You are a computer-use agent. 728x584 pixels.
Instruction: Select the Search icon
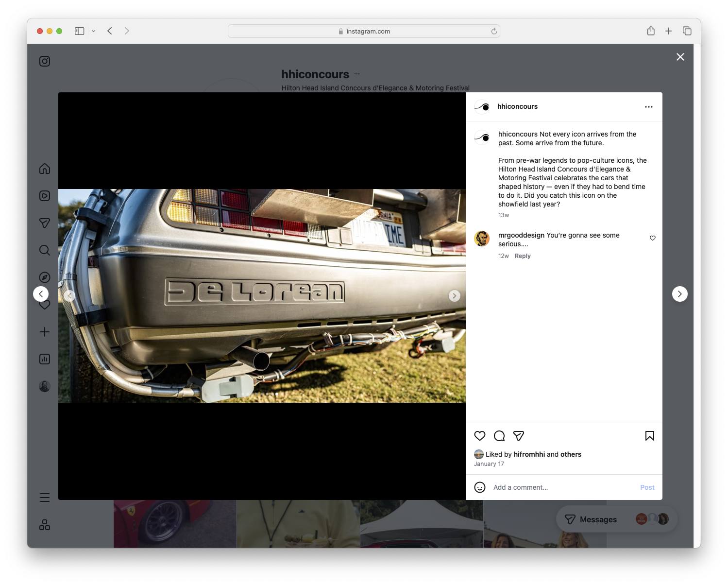pyautogui.click(x=44, y=250)
